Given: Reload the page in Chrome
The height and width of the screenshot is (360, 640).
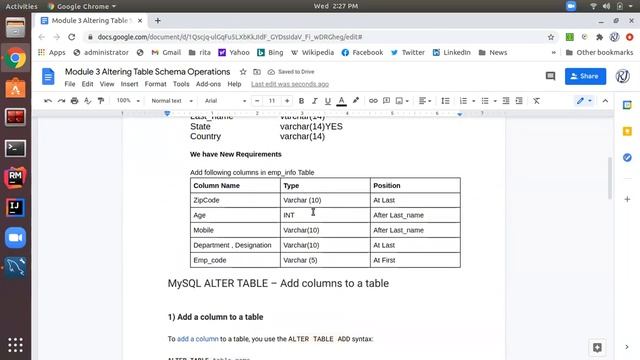Looking at the screenshot, I should pos(71,37).
